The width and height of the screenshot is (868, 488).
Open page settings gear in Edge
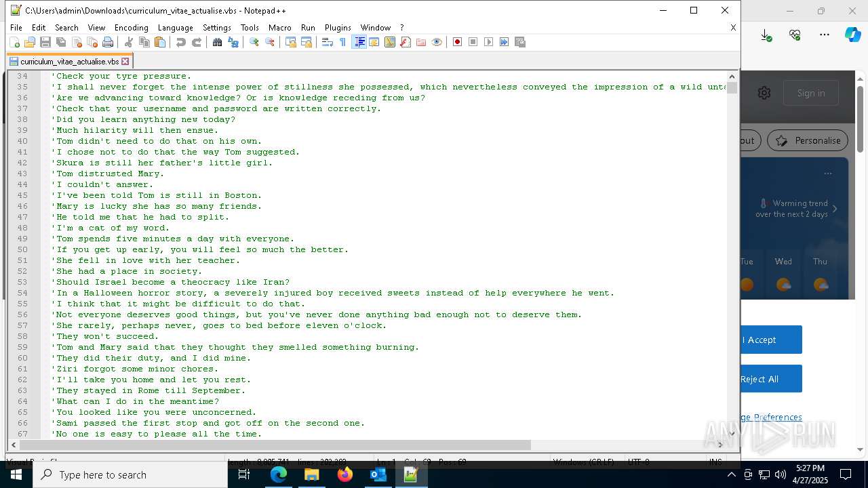(764, 93)
